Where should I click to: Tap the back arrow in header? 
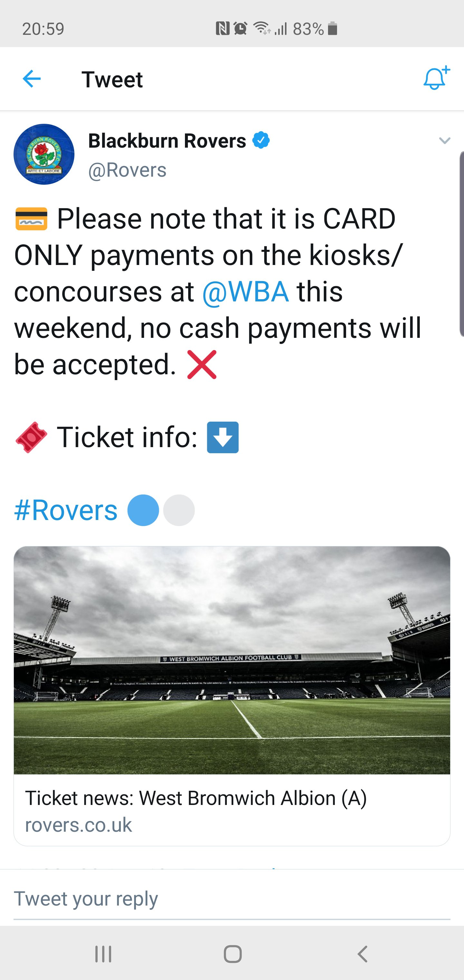[32, 79]
